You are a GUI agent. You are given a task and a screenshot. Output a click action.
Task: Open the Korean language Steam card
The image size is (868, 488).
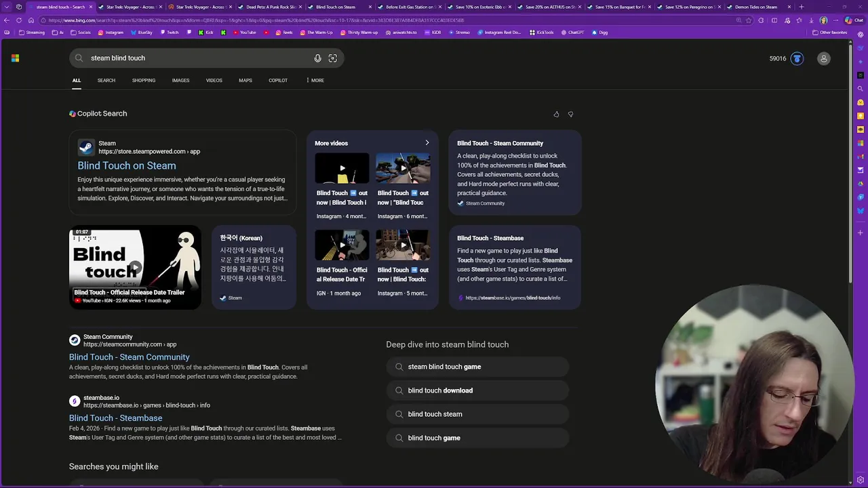point(254,267)
